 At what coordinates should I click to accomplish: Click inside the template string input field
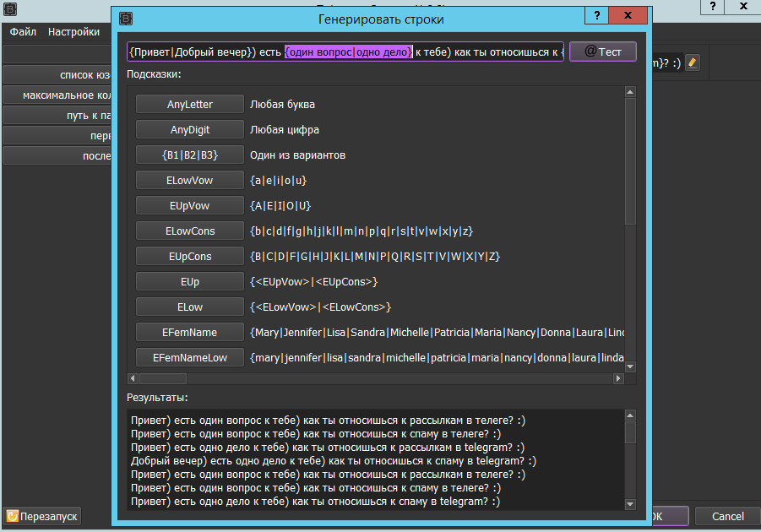coord(346,52)
